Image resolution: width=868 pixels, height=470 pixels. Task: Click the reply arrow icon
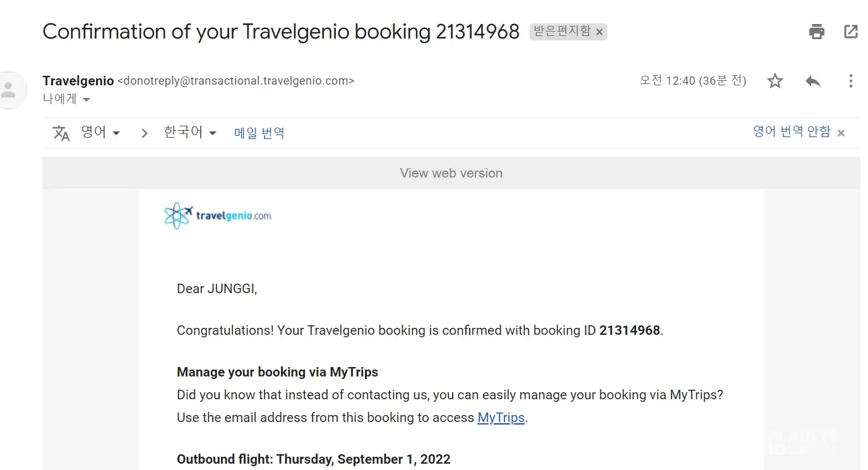[x=813, y=81]
